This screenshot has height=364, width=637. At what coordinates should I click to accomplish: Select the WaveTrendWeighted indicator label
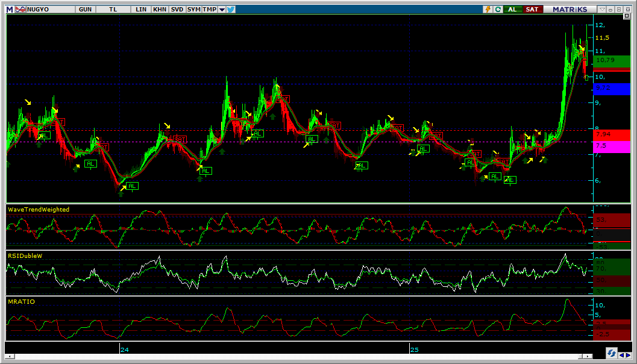[x=39, y=210]
